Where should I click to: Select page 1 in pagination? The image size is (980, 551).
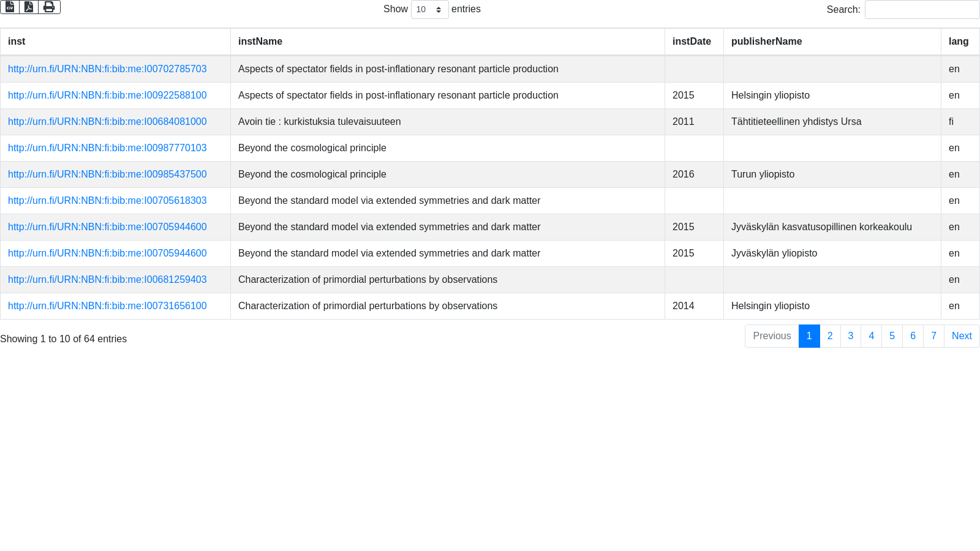coord(809,336)
